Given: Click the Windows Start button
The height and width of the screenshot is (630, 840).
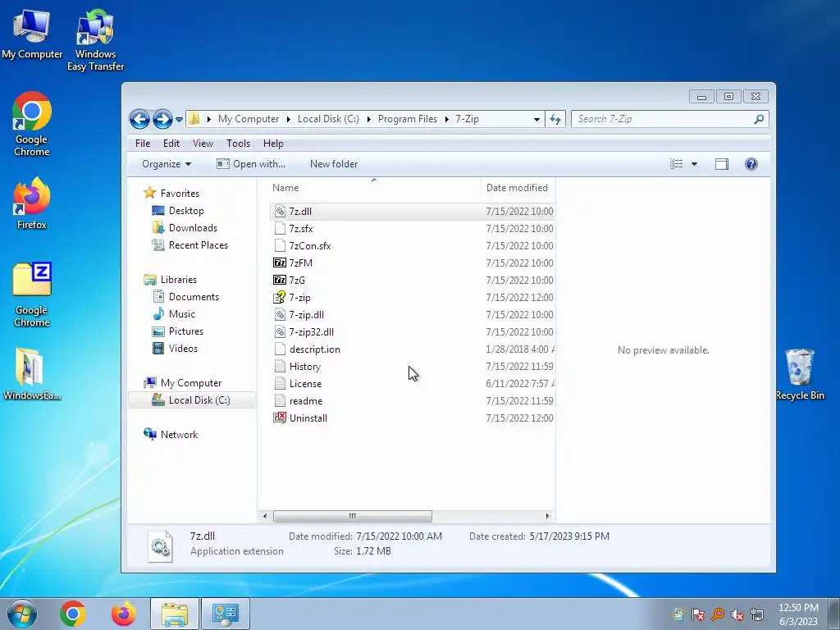Looking at the screenshot, I should point(21,614).
